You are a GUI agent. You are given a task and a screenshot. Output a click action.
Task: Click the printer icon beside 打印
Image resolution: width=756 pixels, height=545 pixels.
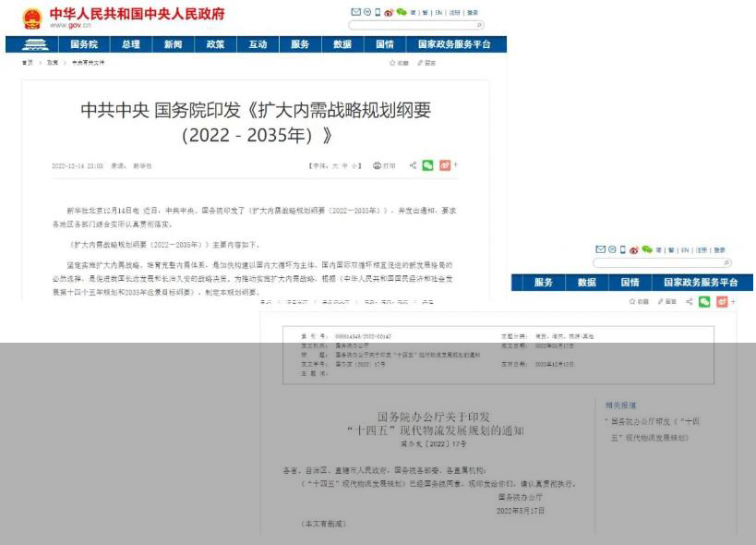click(x=377, y=166)
